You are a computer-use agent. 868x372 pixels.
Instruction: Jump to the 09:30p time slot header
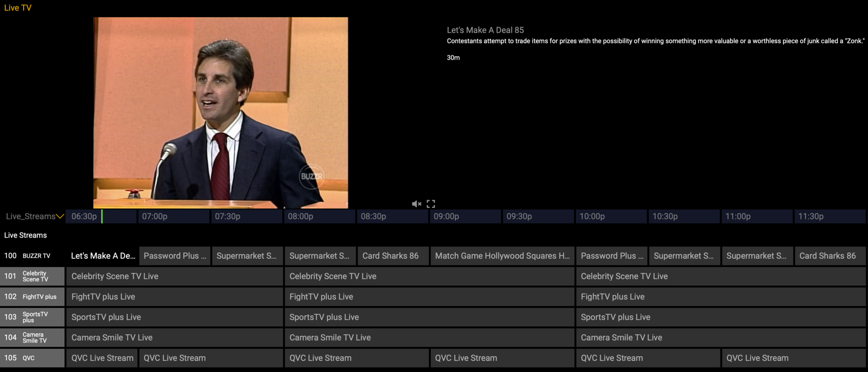coord(538,217)
